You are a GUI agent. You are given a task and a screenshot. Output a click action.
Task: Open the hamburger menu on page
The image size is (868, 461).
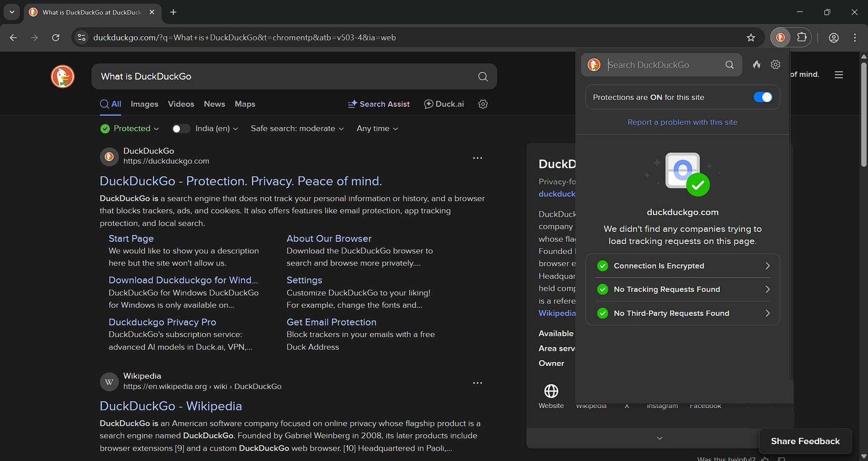(839, 75)
